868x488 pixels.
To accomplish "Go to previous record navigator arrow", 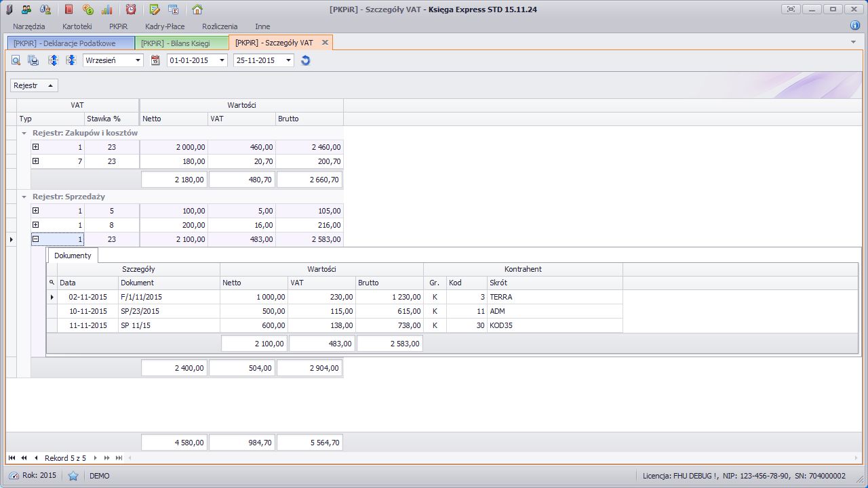I will click(x=36, y=458).
